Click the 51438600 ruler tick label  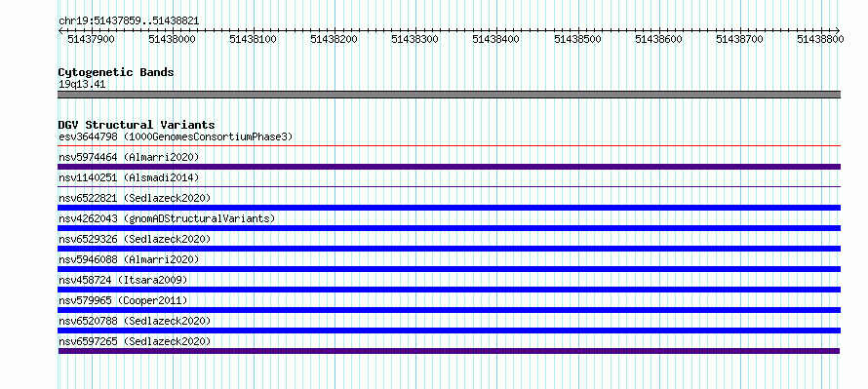pos(658,39)
